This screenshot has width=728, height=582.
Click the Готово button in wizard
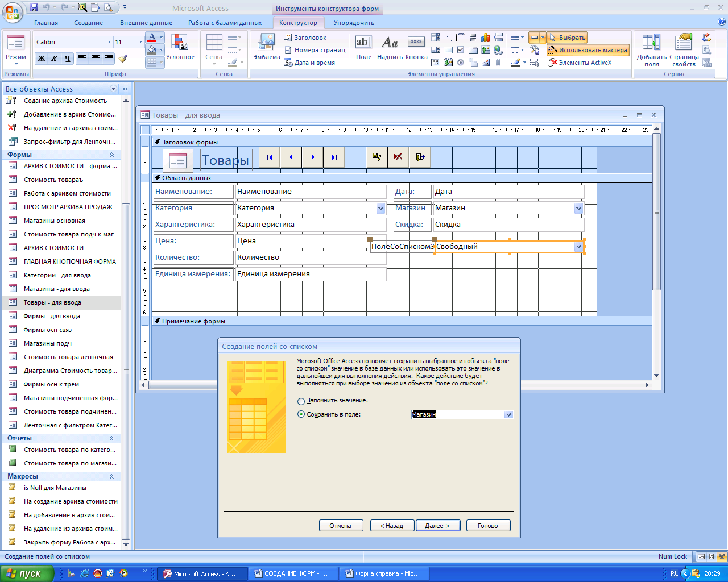(x=488, y=526)
